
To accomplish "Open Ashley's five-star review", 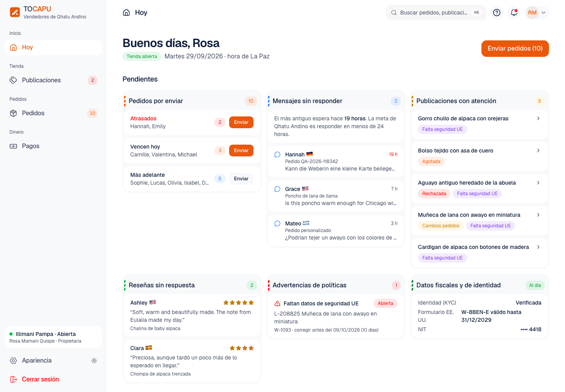I will point(192,315).
